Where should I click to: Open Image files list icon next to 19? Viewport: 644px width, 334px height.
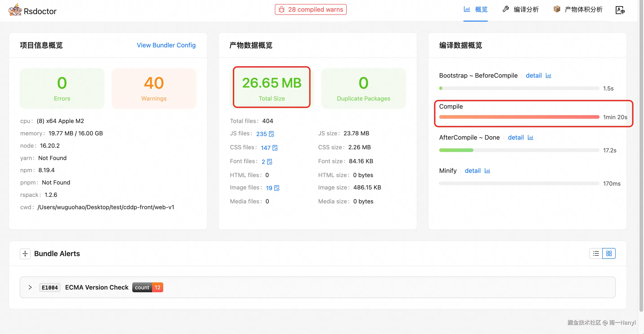click(x=277, y=188)
